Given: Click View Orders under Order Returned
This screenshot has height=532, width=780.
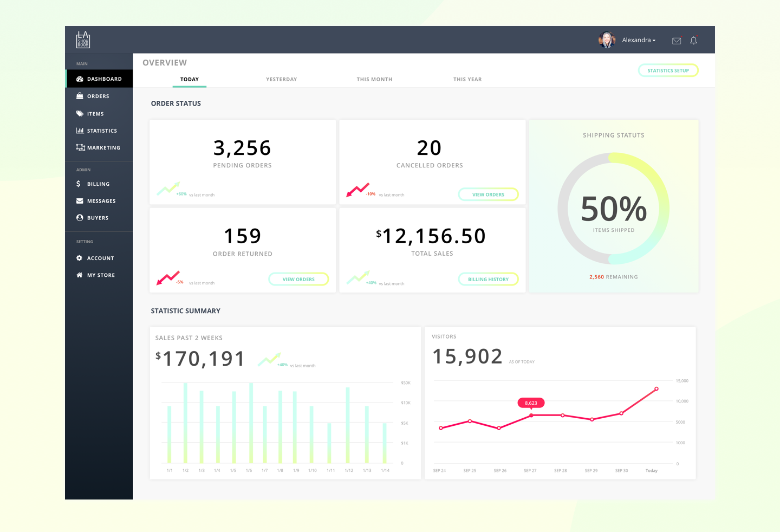Looking at the screenshot, I should [x=298, y=280].
